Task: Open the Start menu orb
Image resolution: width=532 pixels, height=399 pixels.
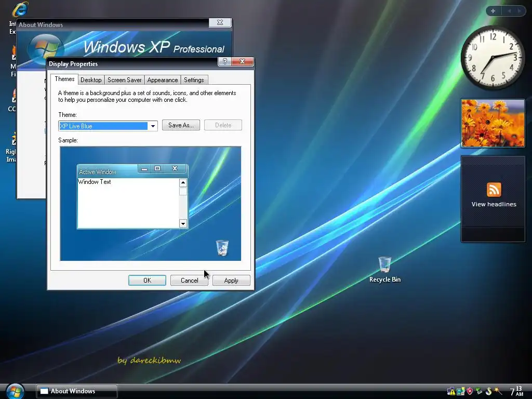Action: 15,391
